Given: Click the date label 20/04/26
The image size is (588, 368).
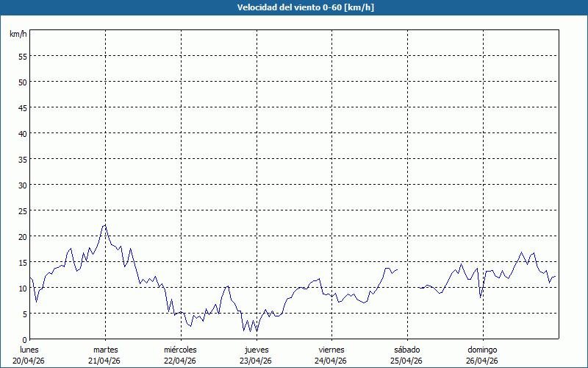Looking at the screenshot, I should [x=29, y=361].
